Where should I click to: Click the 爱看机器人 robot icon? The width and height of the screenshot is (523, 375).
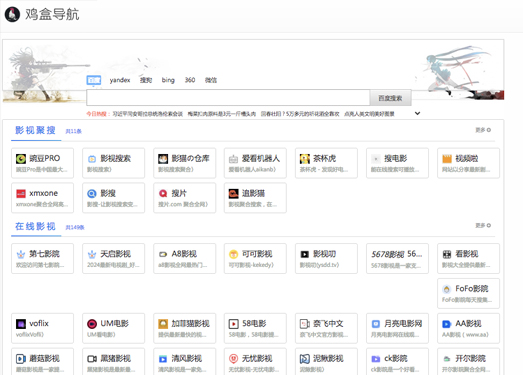pos(233,159)
